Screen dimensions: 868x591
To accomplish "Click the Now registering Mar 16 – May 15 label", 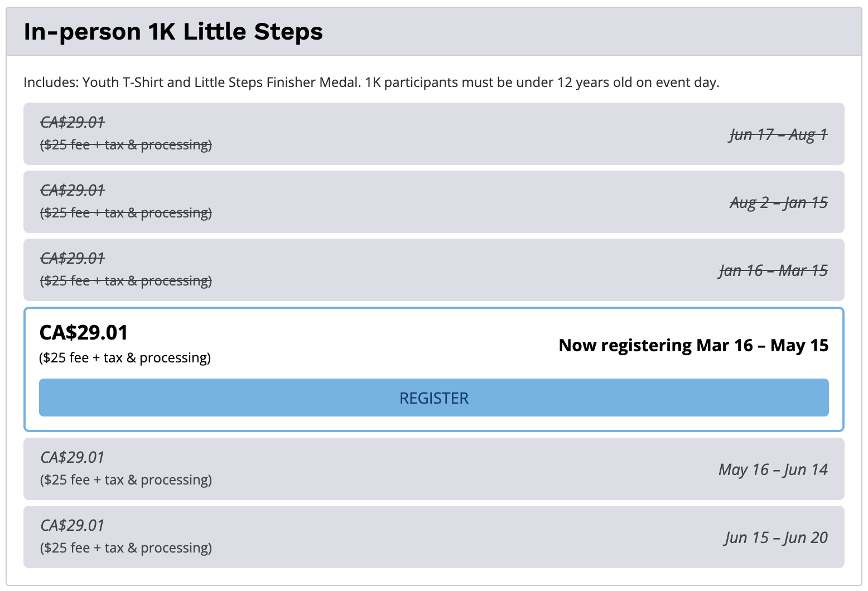I will pyautogui.click(x=693, y=346).
